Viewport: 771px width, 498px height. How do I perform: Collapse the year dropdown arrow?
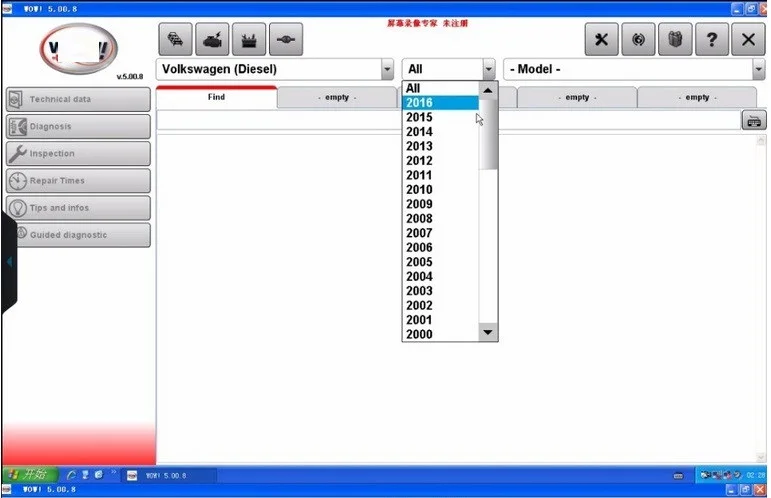489,69
